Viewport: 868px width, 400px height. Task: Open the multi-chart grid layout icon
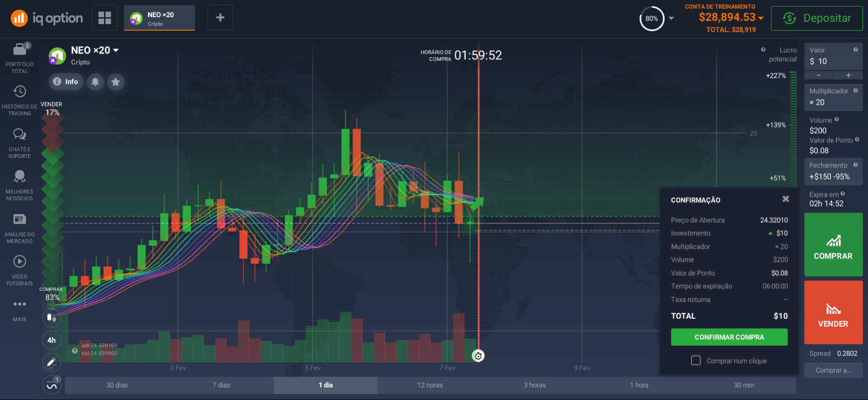(104, 18)
